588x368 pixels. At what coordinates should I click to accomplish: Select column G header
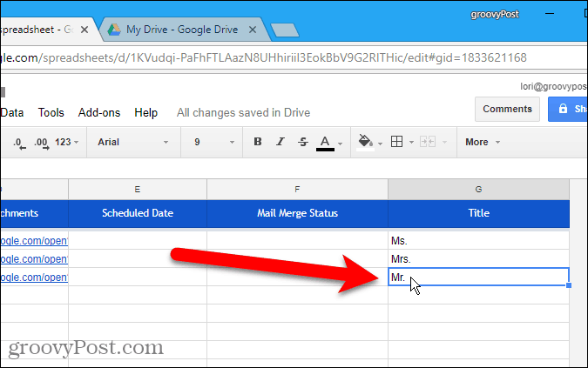[x=478, y=190]
